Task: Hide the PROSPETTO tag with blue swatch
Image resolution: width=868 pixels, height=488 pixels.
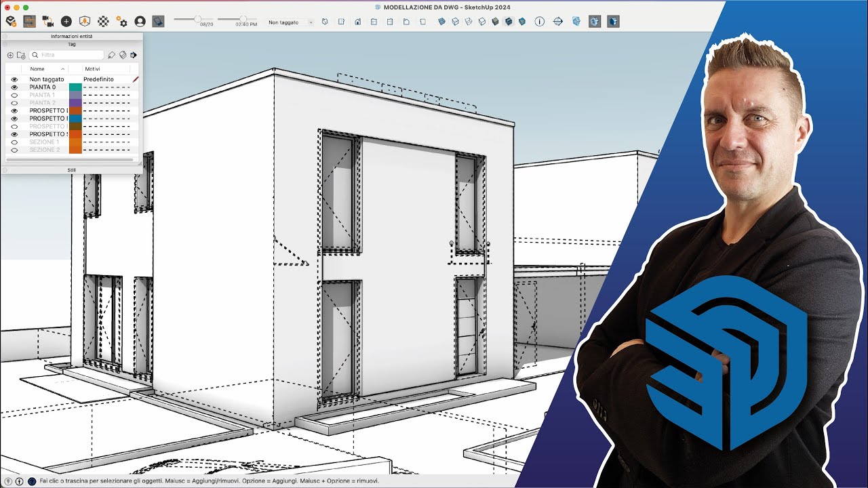Action: pos(14,119)
